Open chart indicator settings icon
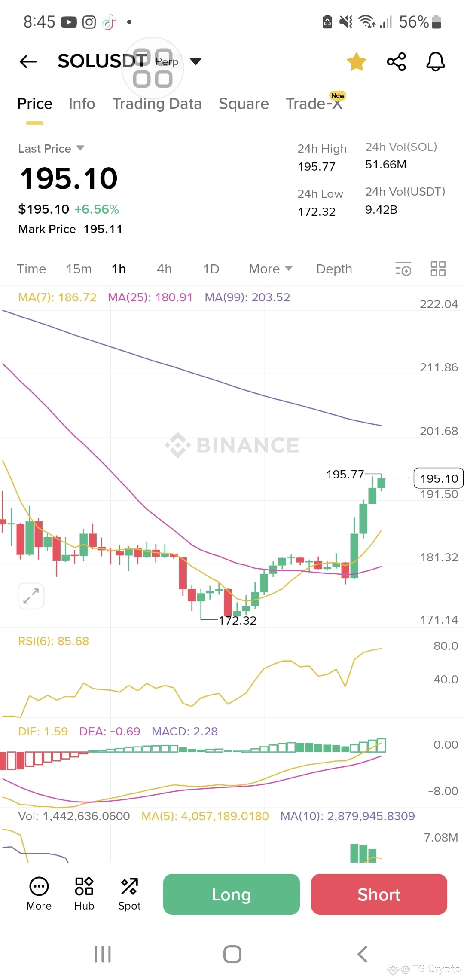 [x=403, y=269]
